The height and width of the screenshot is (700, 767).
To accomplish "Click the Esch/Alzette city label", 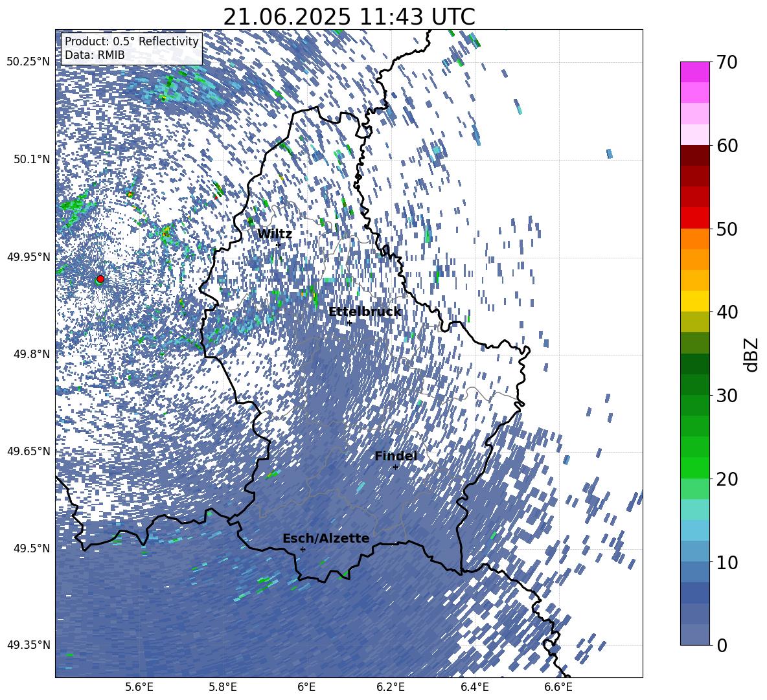I will 326,538.
